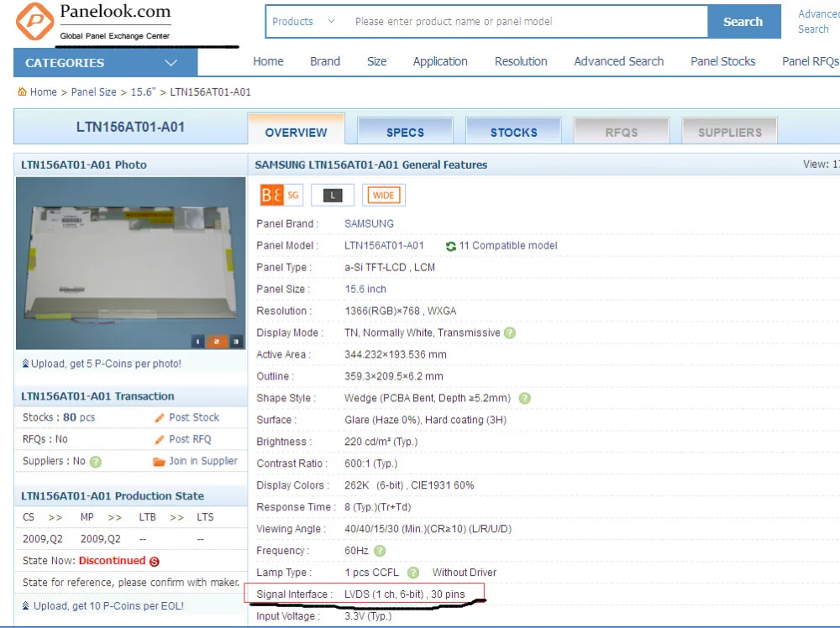Open Advanced Search in nav bar
Image resolution: width=840 pixels, height=628 pixels.
coord(619,61)
